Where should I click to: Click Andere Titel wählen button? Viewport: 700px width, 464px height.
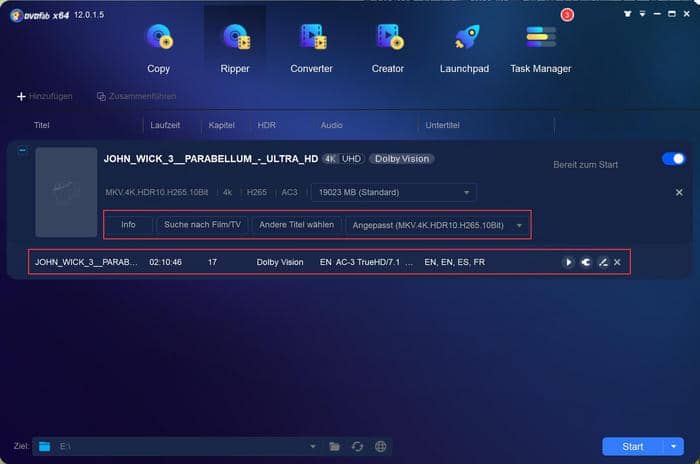296,225
